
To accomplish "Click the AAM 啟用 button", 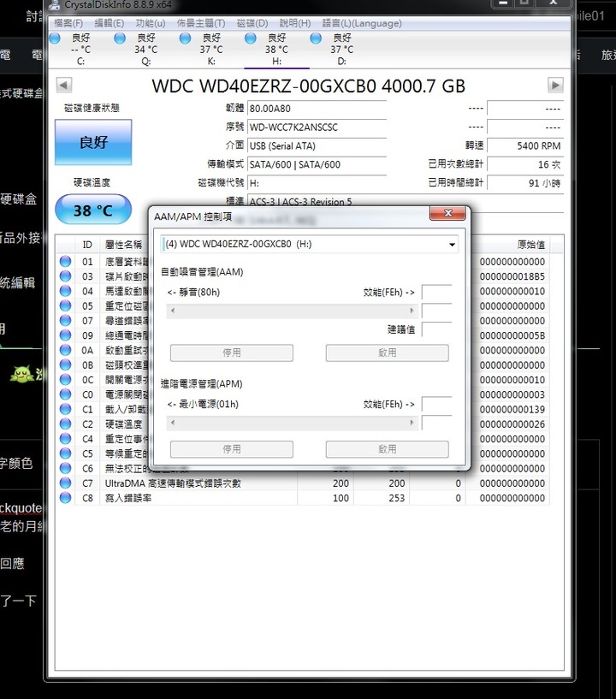I will tap(387, 352).
